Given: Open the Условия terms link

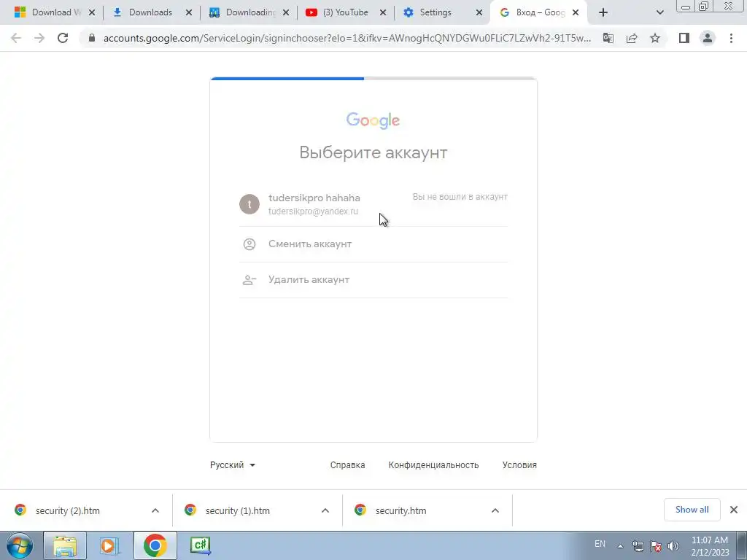Looking at the screenshot, I should [519, 464].
